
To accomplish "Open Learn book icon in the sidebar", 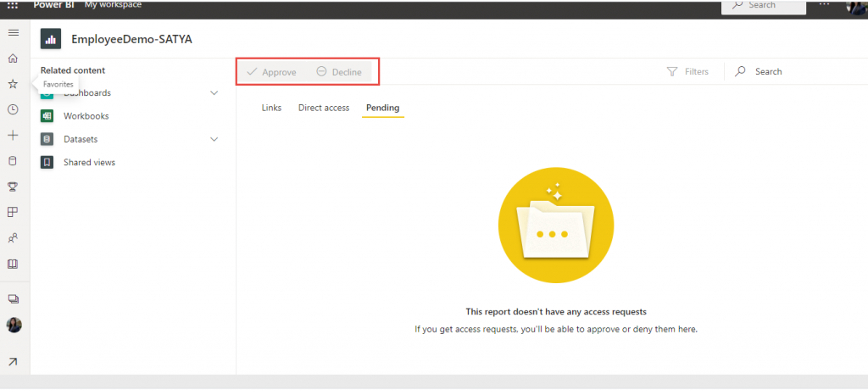I will point(13,264).
